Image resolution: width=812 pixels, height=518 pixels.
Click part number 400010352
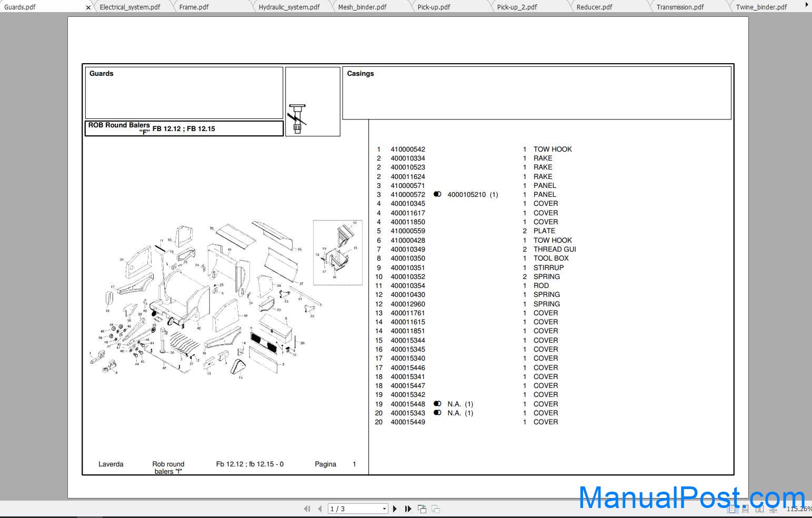408,277
